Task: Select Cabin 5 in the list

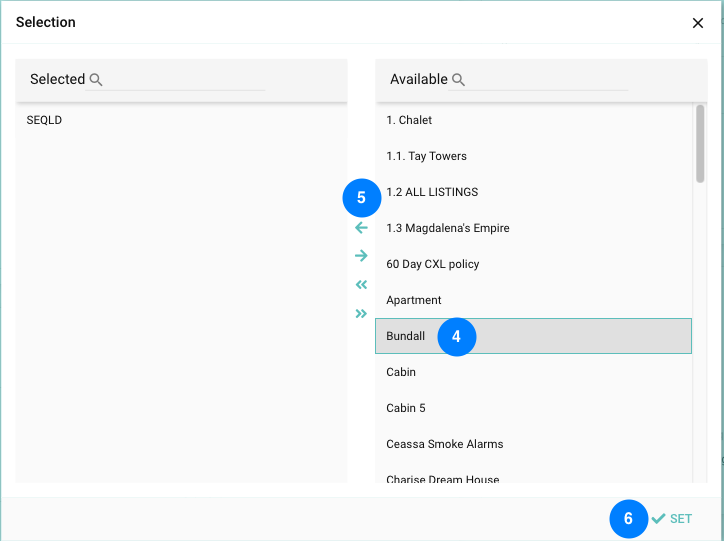Action: (406, 408)
